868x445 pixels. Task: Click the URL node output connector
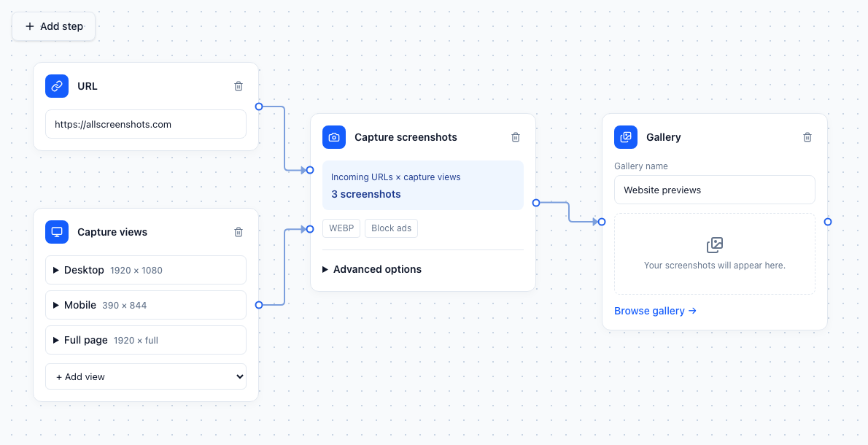click(x=258, y=107)
